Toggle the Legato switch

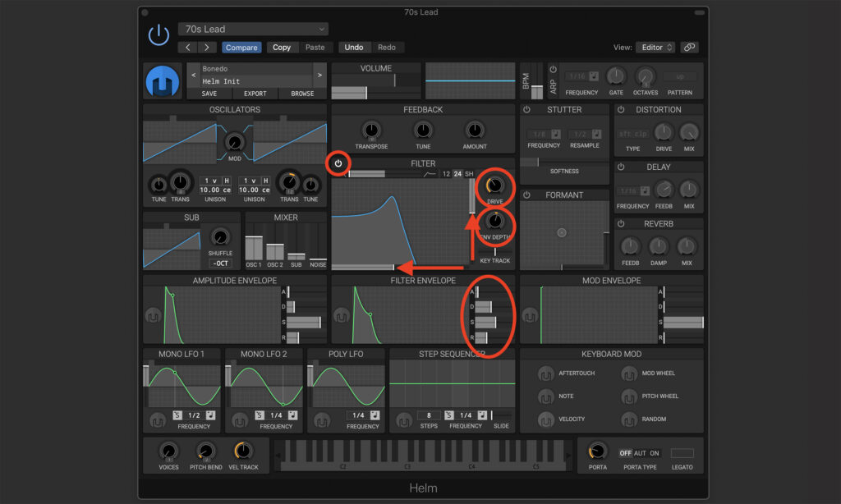[682, 453]
